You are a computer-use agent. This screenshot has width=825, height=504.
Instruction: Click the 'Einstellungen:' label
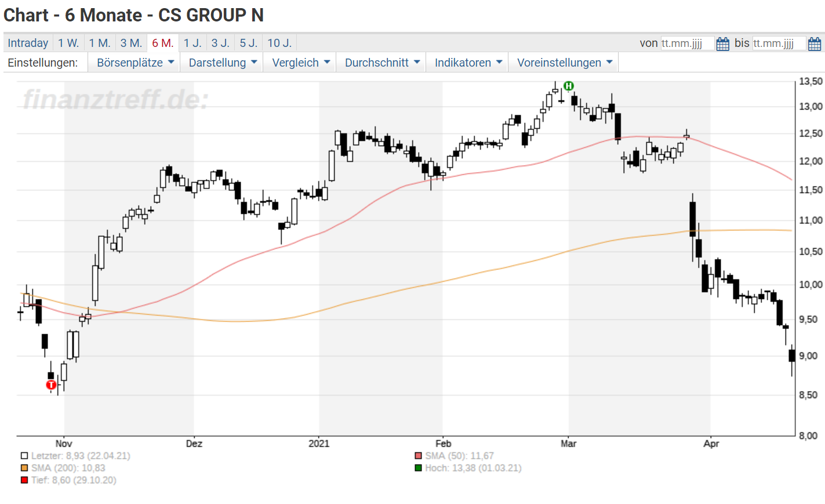(42, 63)
